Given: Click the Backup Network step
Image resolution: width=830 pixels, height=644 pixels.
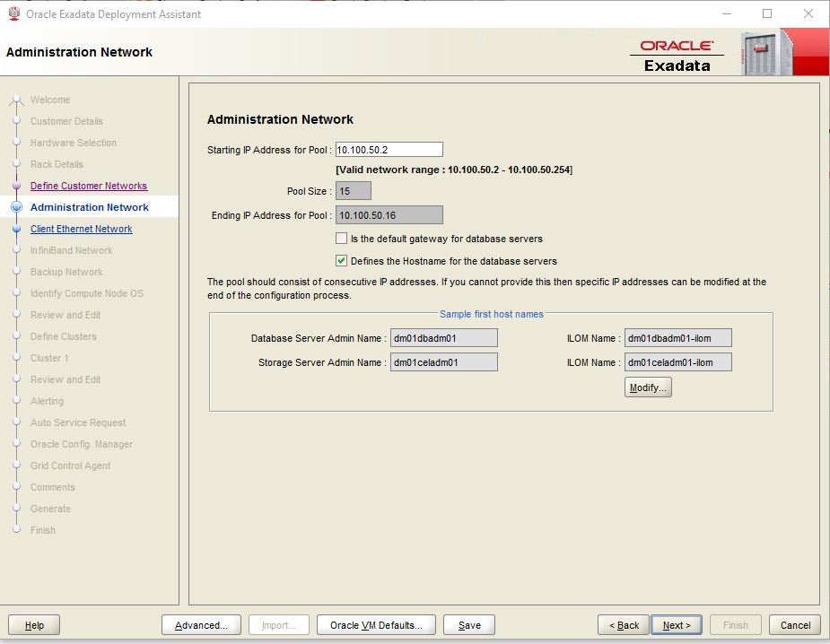Looking at the screenshot, I should pyautogui.click(x=66, y=272).
